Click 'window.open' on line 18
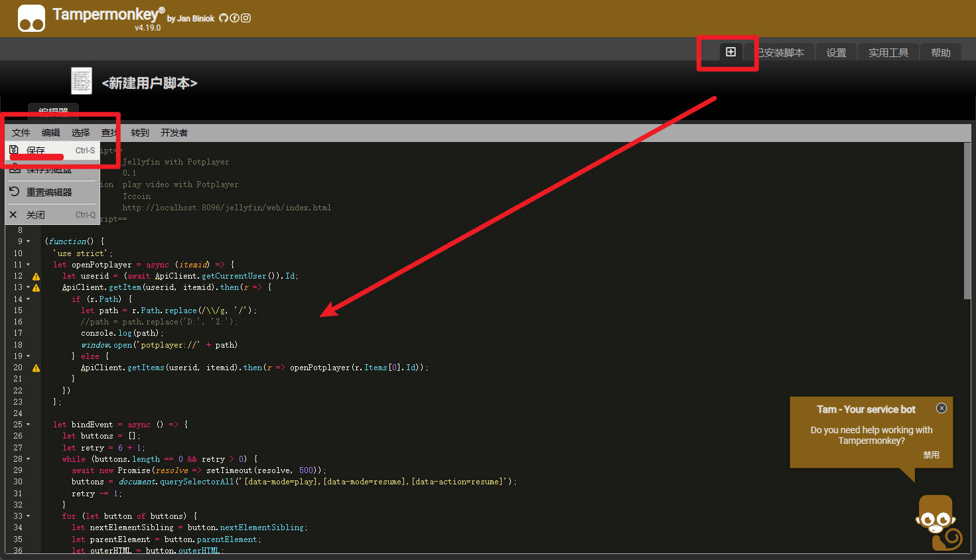 [107, 345]
